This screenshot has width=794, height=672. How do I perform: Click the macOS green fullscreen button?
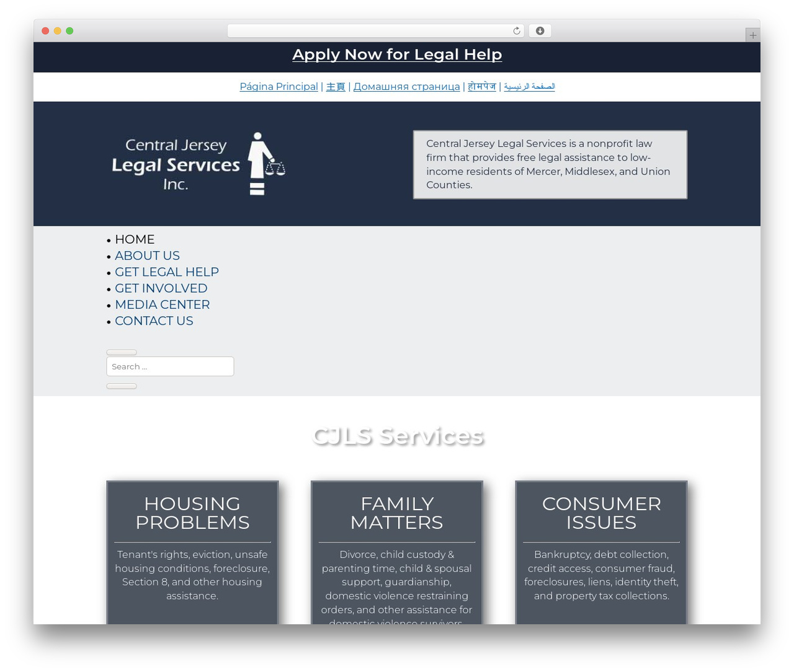(69, 31)
